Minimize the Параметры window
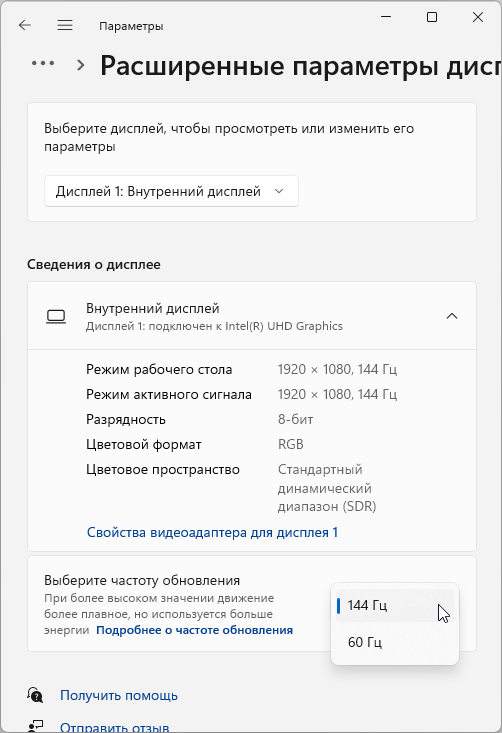This screenshot has height=733, width=502. [386, 17]
